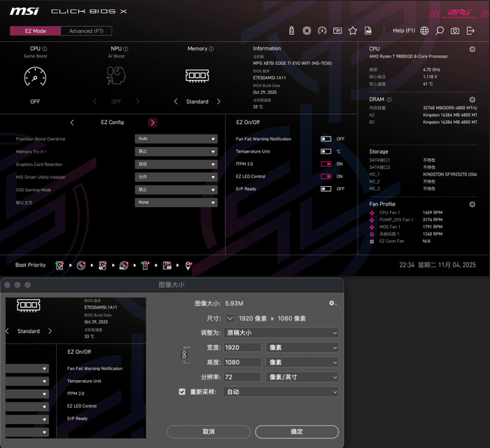
Task: Select the network boot device icon
Action: [x=188, y=265]
